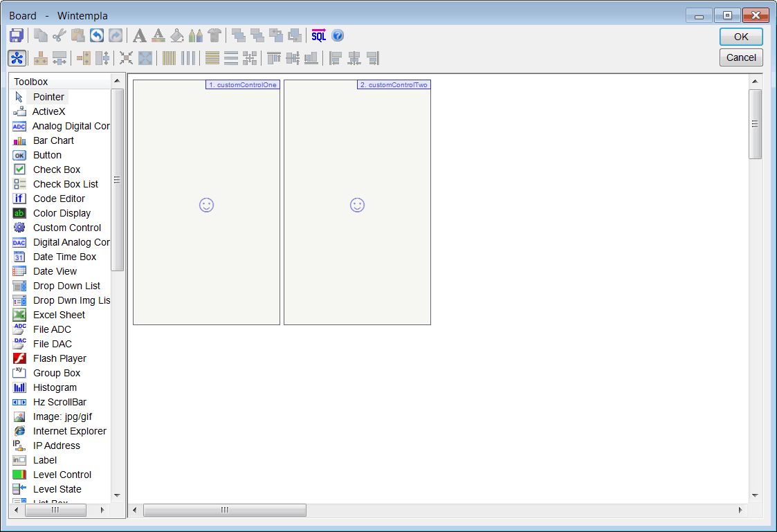The width and height of the screenshot is (777, 532).
Task: Click smiley face in customControlTwo panel
Action: tap(357, 205)
